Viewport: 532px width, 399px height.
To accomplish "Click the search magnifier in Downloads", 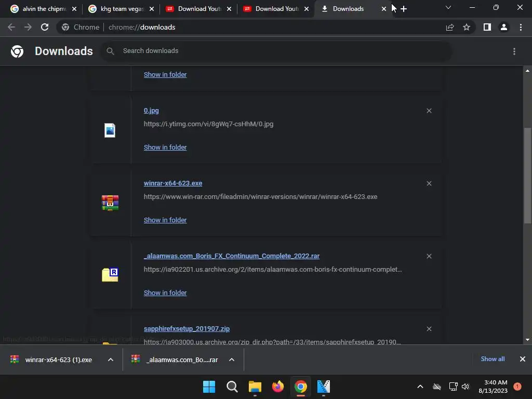I will click(x=110, y=51).
